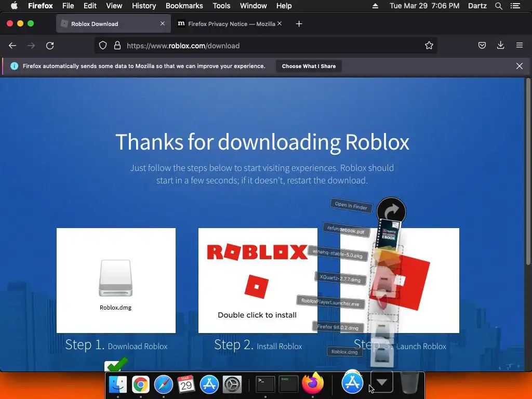Image resolution: width=532 pixels, height=399 pixels.
Task: Bookmark this page with the star icon
Action: (x=429, y=46)
